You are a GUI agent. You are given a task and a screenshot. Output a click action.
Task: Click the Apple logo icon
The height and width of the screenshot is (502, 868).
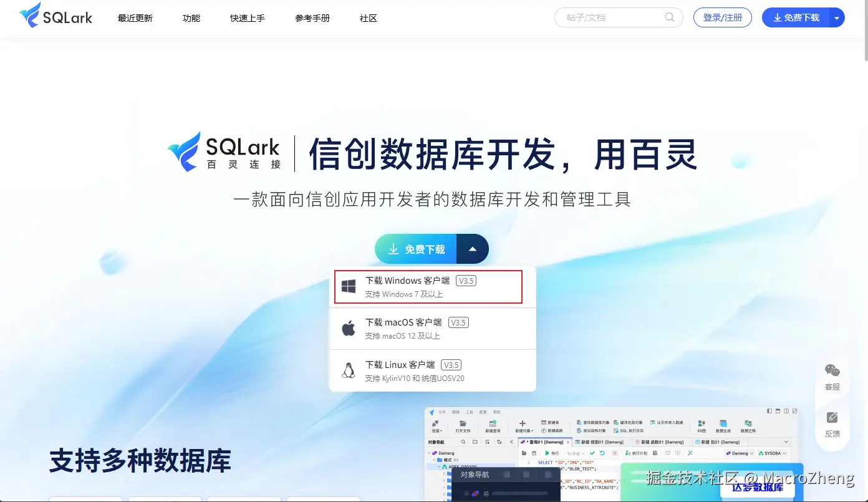tap(349, 328)
